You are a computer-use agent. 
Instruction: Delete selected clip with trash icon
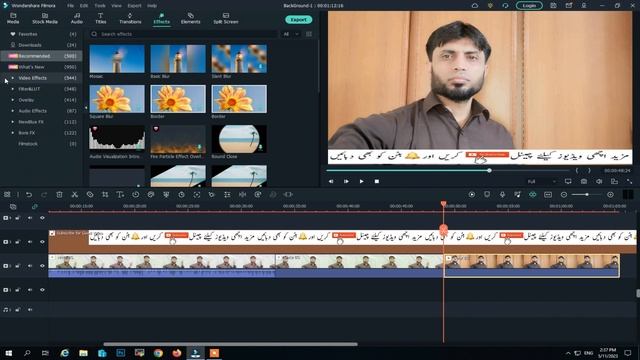pyautogui.click(x=59, y=195)
